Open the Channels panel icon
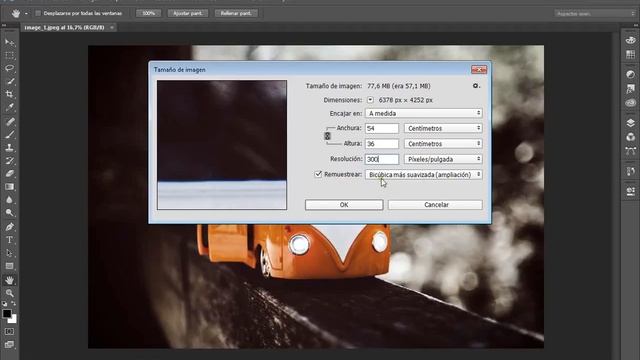The width and height of the screenshot is (640, 360). click(630, 137)
